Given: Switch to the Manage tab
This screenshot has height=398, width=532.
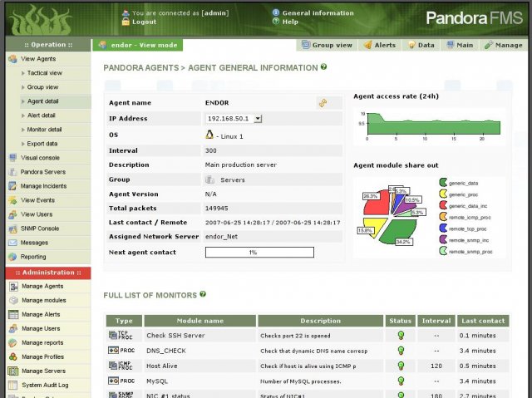Looking at the screenshot, I should [x=503, y=45].
